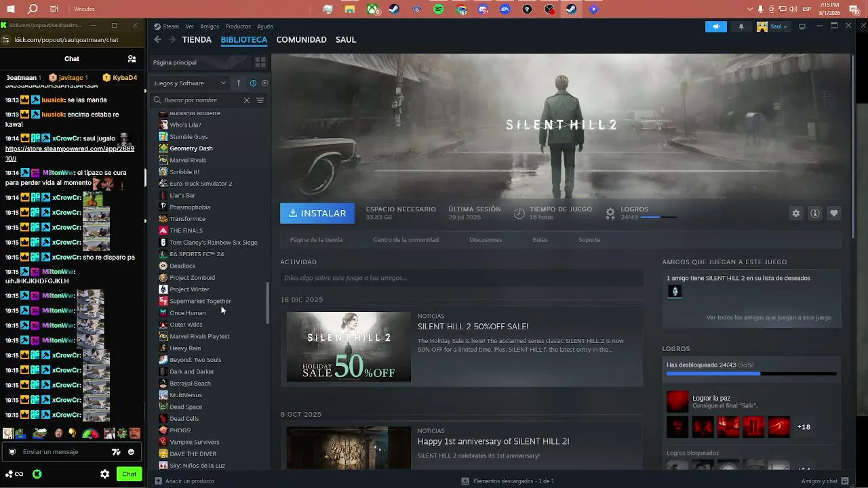Viewport: 868px width, 488px height.
Task: Clear the library search field
Action: click(247, 100)
